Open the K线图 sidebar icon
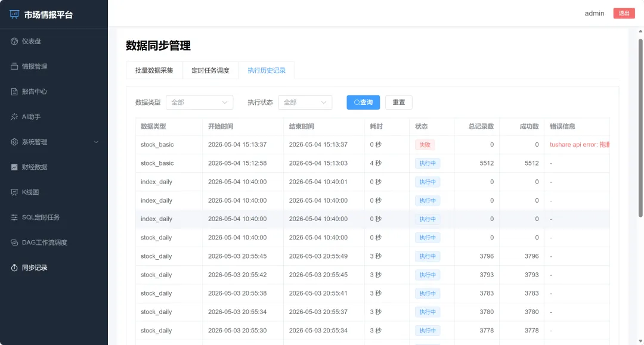Screen dimensions: 644x345 click(x=14, y=192)
